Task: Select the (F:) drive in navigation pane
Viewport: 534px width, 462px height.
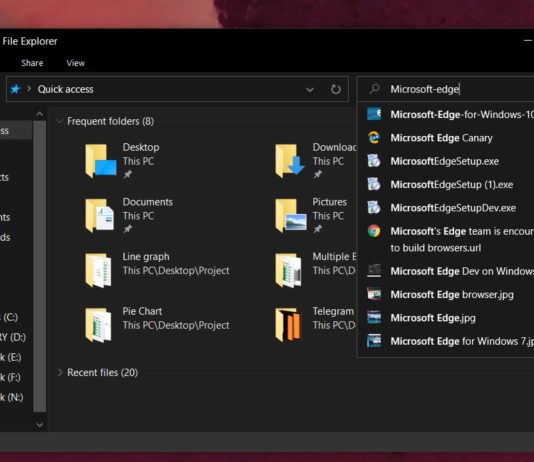Action: 10,377
